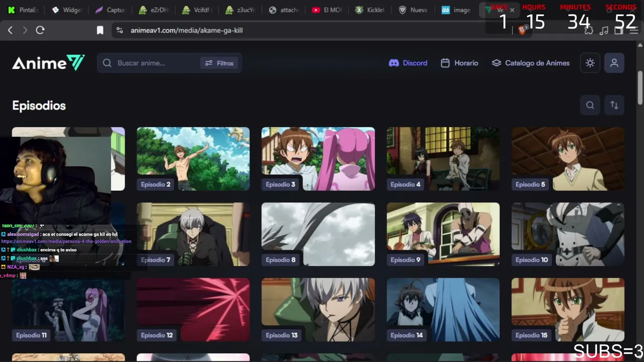
Task: Open the Episodio 7 thumbnail
Action: point(193,234)
